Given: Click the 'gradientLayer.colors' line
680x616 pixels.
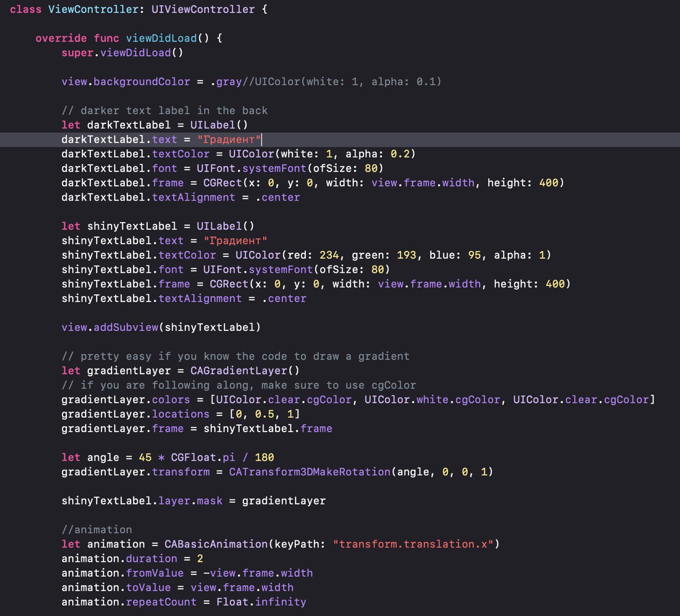Looking at the screenshot, I should tap(359, 399).
